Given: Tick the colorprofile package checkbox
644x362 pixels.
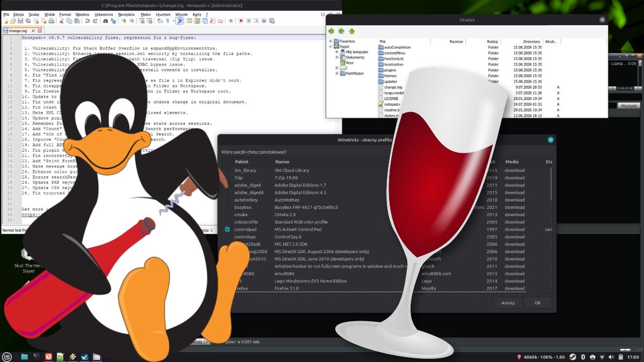Looking at the screenshot, I should 228,221.
